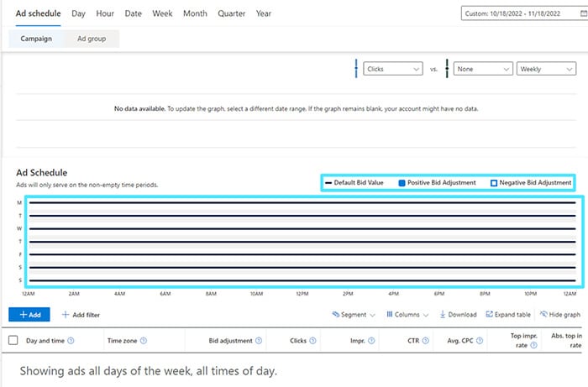Click the info icon next to CTR

pos(425,341)
